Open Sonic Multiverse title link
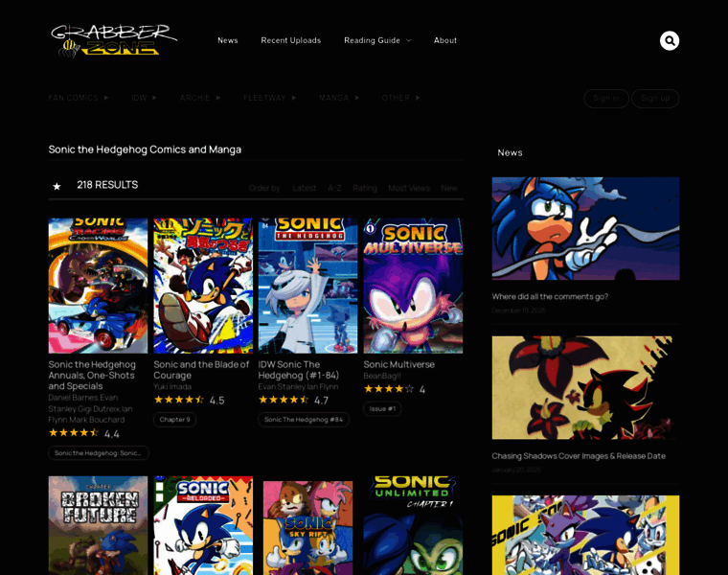Viewport: 728px width, 575px height. pos(398,364)
